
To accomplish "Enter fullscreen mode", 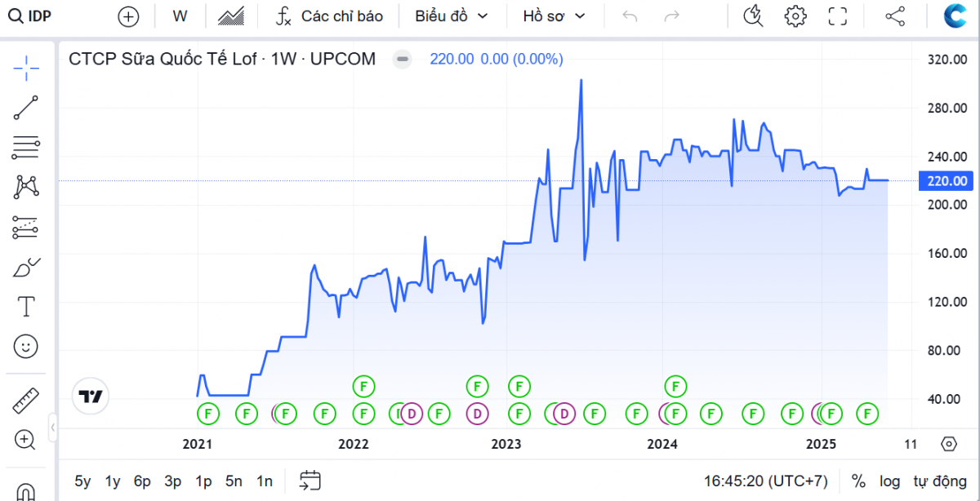I will 837,16.
